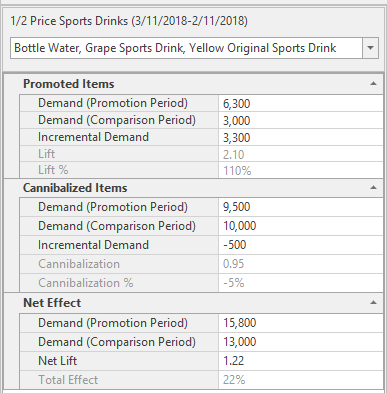Collapse the Net Effect section arrow
387x393 pixels.
(x=373, y=303)
